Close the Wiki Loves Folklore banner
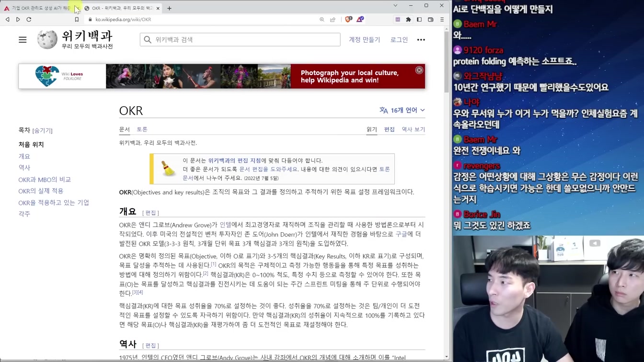Screen dimensions: 644x362 tap(419, 70)
